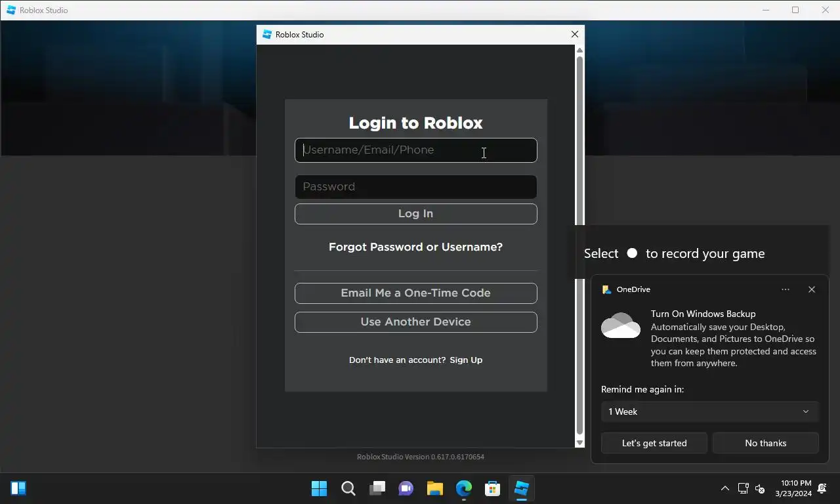Click the Turn On Windows Backup title
The image size is (840, 504).
click(703, 314)
